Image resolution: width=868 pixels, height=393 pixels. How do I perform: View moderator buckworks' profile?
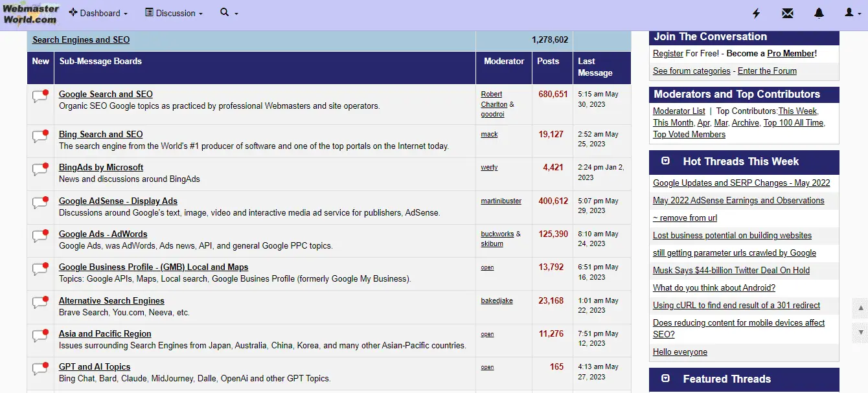click(497, 234)
